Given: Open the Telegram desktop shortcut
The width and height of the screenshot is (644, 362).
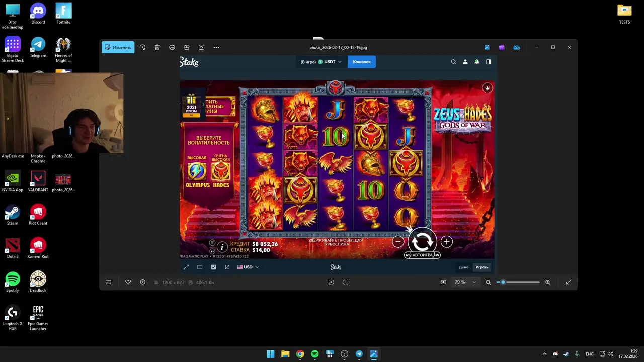Looking at the screenshot, I should [x=38, y=47].
